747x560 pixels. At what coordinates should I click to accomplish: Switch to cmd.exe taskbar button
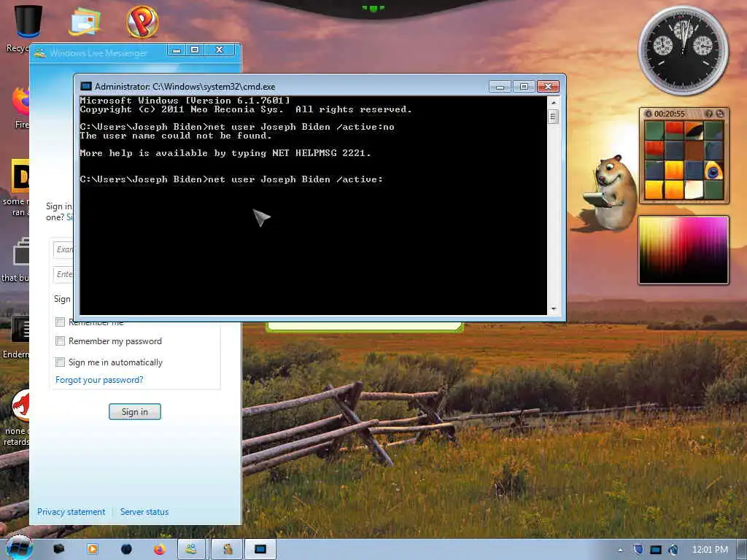(x=260, y=549)
